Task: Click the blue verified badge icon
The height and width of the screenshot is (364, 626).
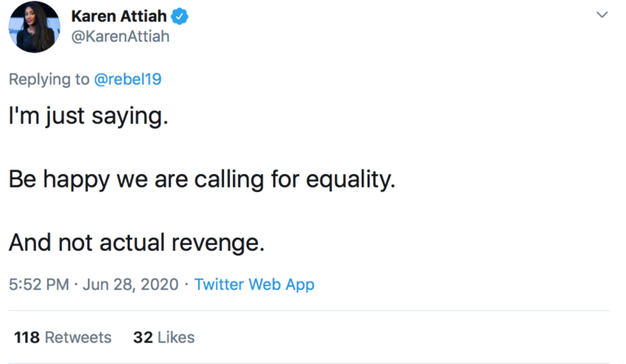Action: coord(180,17)
